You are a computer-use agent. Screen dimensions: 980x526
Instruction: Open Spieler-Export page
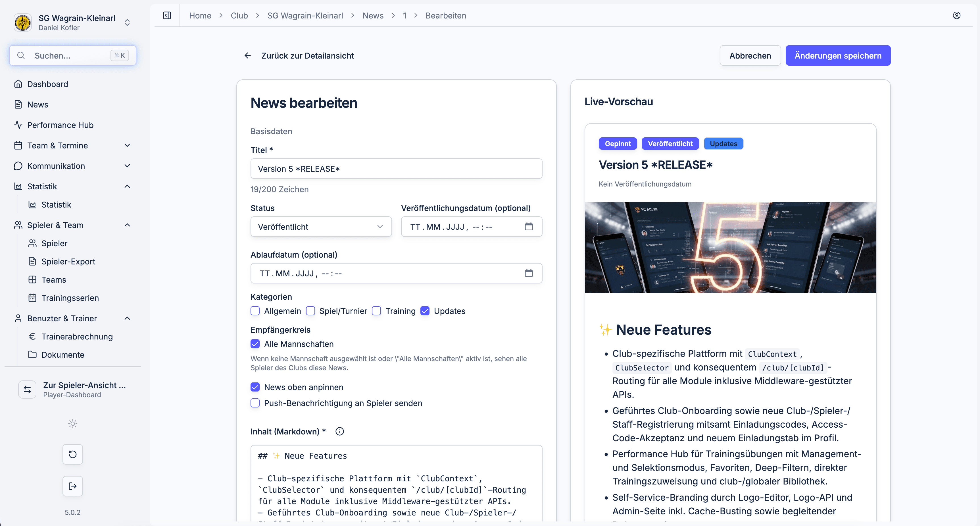click(x=68, y=261)
